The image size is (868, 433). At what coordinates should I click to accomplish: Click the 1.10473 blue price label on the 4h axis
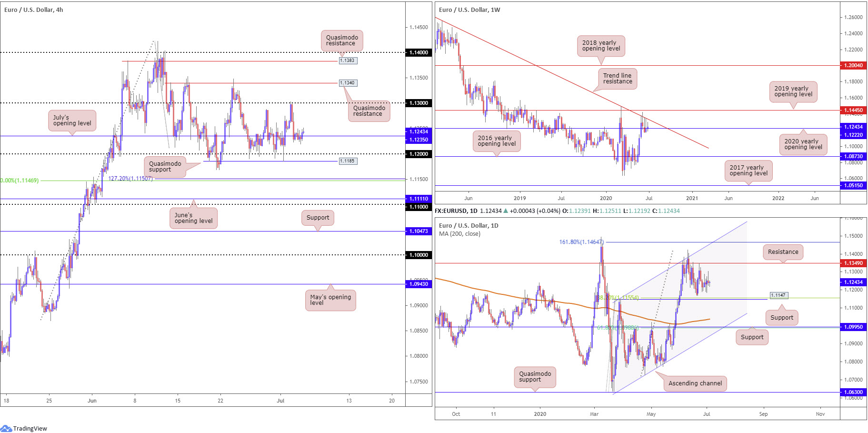pos(419,231)
